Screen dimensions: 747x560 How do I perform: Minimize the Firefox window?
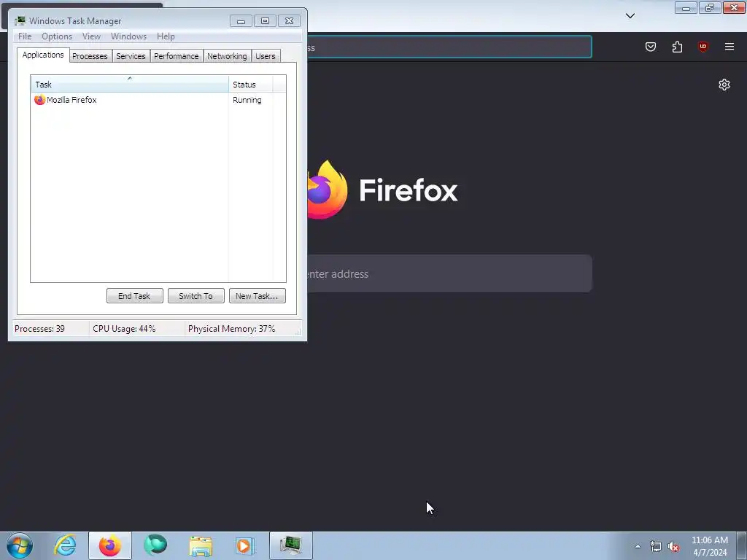[686, 8]
